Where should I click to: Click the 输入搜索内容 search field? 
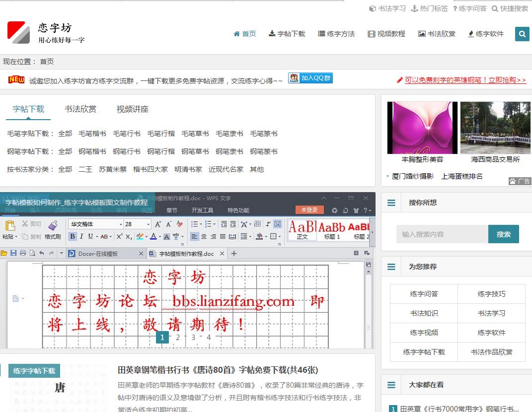coord(442,234)
